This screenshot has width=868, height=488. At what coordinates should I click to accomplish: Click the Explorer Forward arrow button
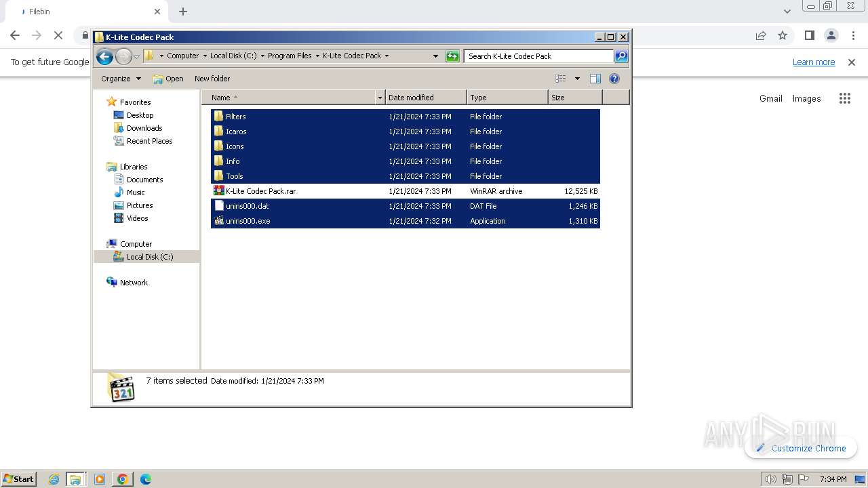point(123,57)
